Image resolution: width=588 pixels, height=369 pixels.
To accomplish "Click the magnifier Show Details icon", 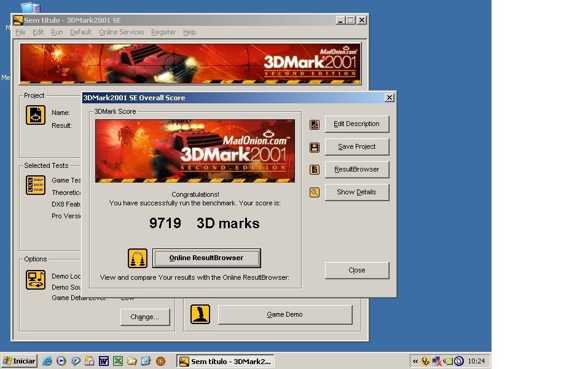I will tap(314, 192).
